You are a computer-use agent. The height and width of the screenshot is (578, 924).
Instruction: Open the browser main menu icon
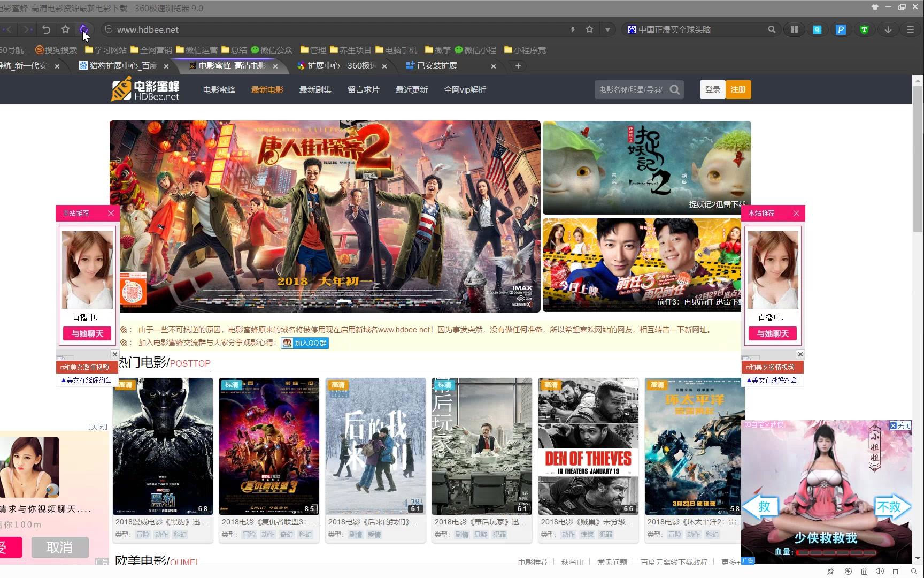[x=910, y=29]
